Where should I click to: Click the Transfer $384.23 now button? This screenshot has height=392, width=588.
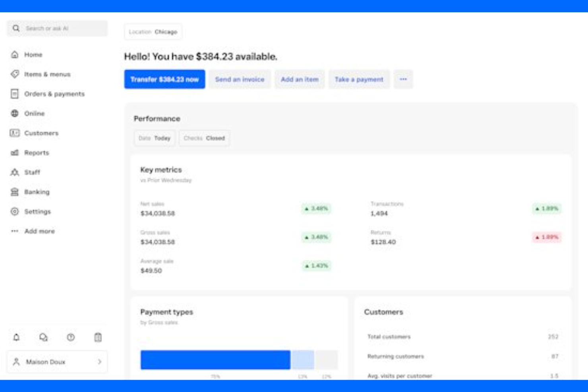click(164, 79)
